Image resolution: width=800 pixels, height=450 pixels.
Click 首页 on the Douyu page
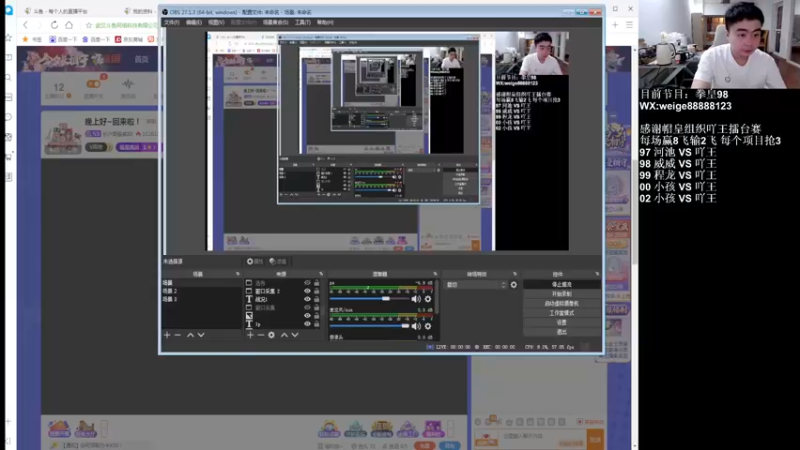pyautogui.click(x=141, y=60)
